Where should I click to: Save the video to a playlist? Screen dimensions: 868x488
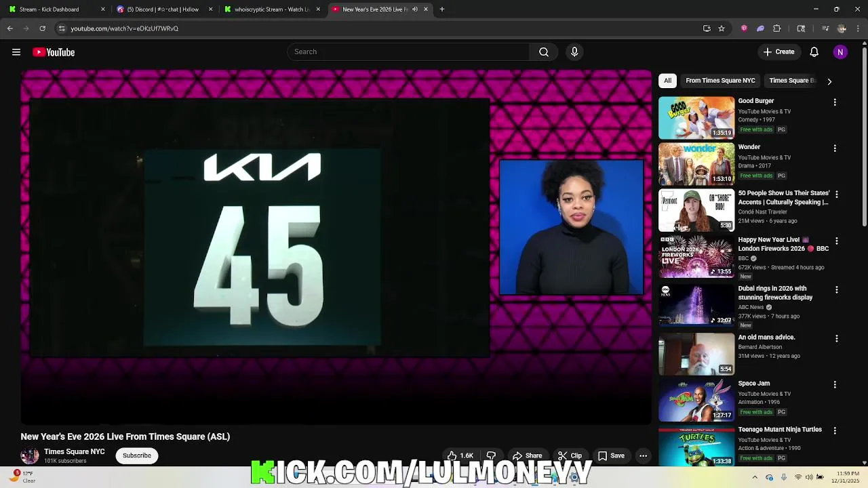611,455
